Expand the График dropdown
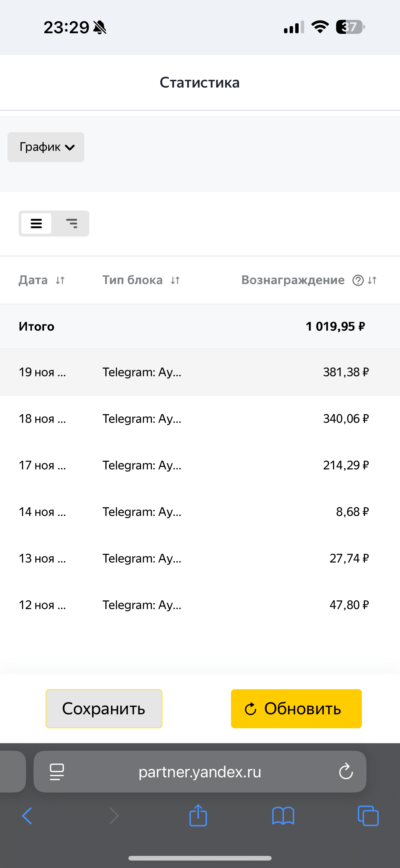400x868 pixels. coord(46,147)
